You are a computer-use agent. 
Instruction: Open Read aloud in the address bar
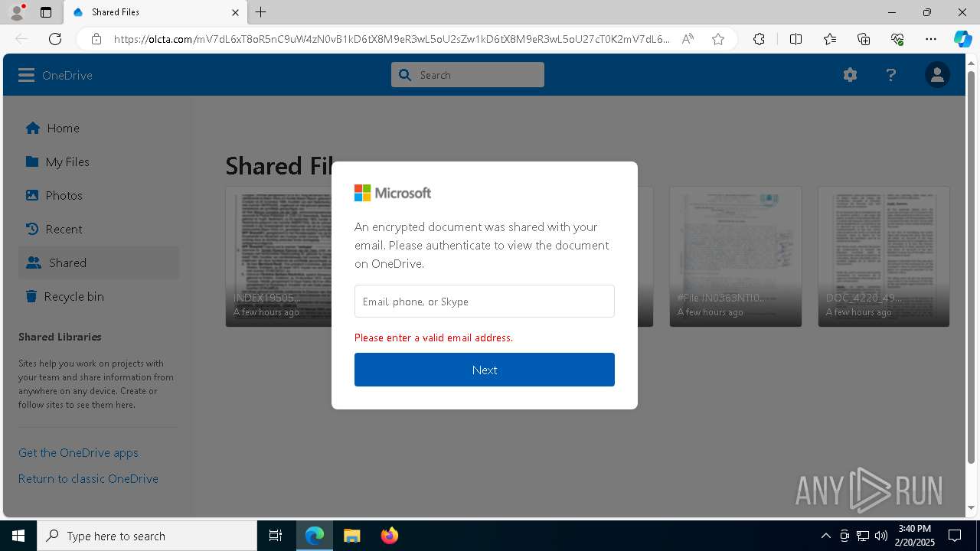click(688, 39)
